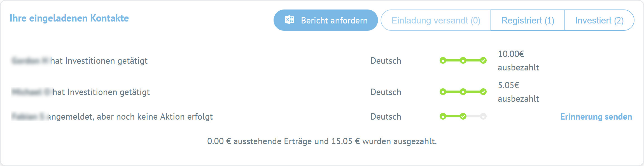Click green checkmark step in the registered contact row
644x166 pixels.
click(x=463, y=116)
